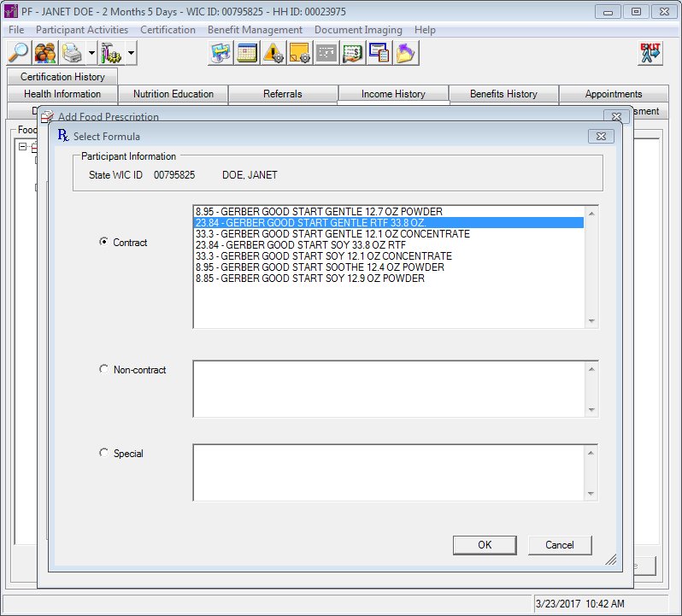
Task: Open the dropdown arrow beside the tools icon
Action: (131, 53)
